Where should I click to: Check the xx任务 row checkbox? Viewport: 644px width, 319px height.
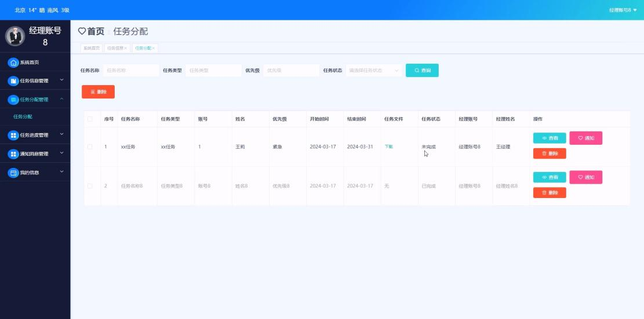[90, 146]
